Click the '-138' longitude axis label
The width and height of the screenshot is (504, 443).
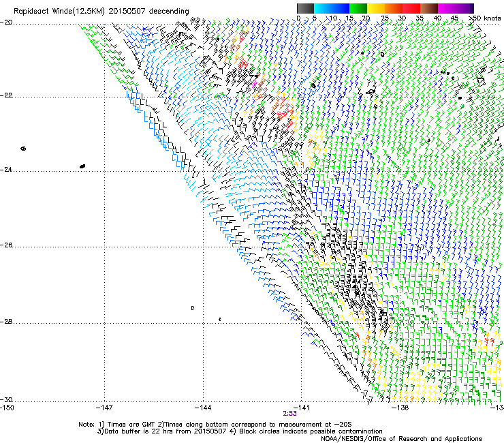[400, 408]
